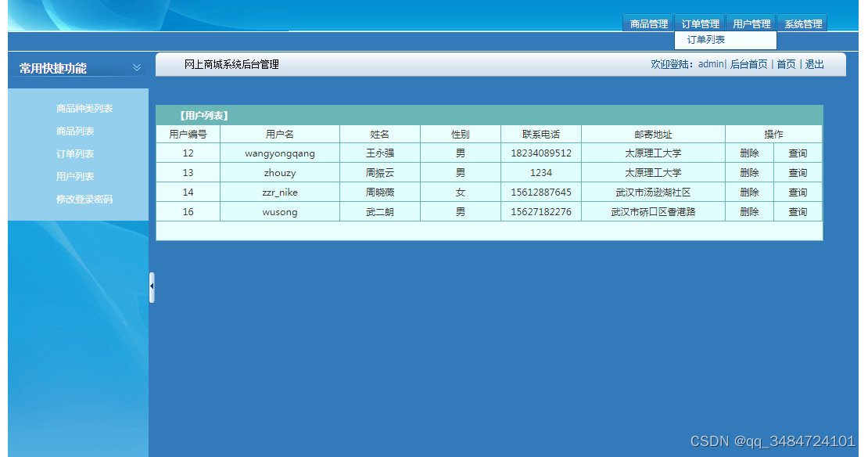
Task: Click user ID cell 16
Action: point(188,212)
